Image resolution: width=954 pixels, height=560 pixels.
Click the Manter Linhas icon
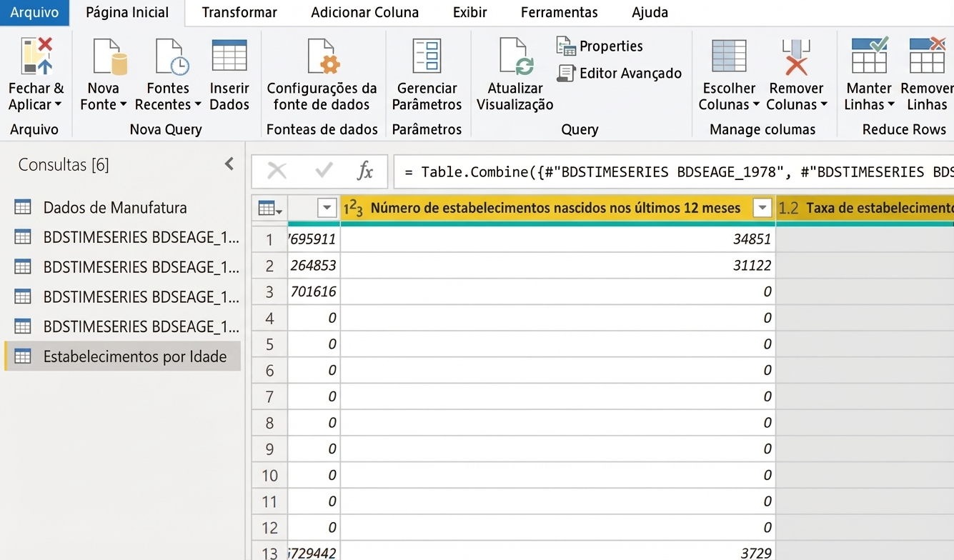coord(870,56)
